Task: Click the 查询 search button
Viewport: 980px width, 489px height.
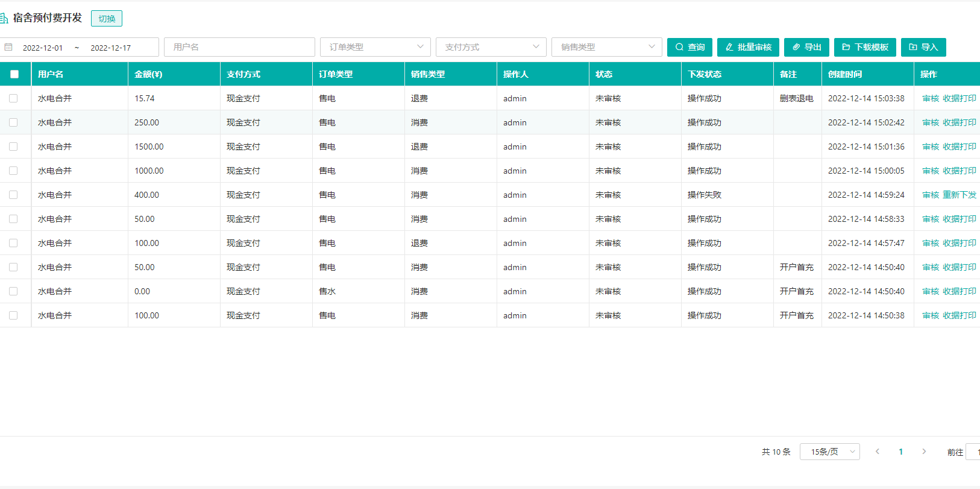Action: pos(689,47)
